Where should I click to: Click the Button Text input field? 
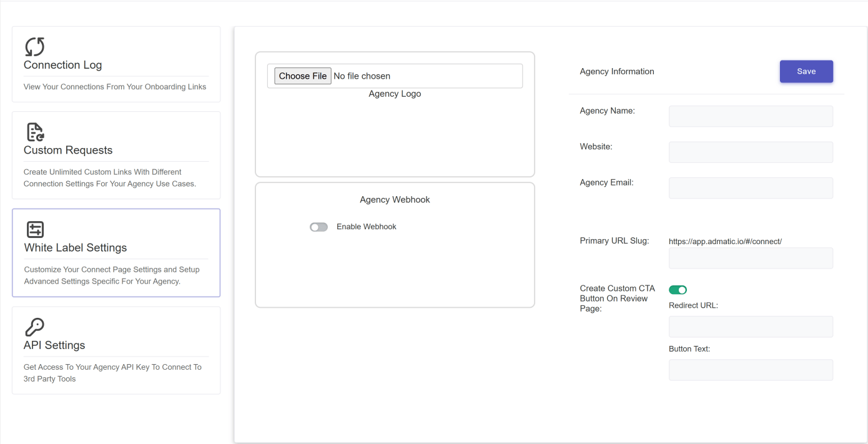tap(751, 370)
